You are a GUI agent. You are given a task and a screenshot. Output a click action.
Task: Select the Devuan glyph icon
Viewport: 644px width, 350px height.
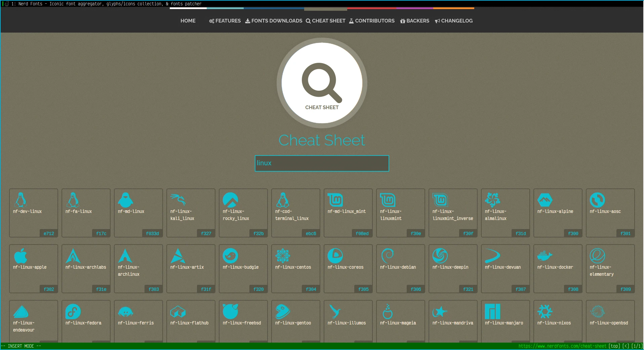pyautogui.click(x=492, y=256)
